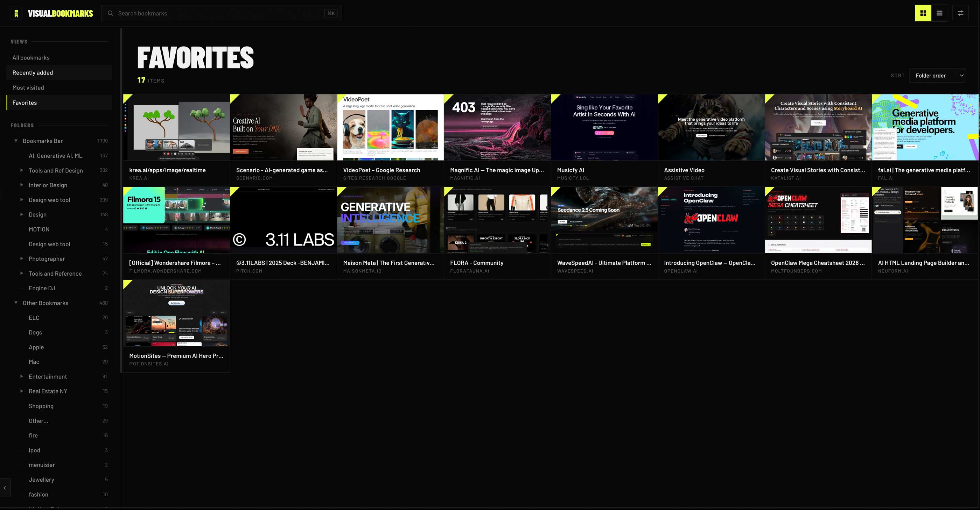
Task: Open the Introducing OpenClaw bookmark title
Action: point(709,263)
